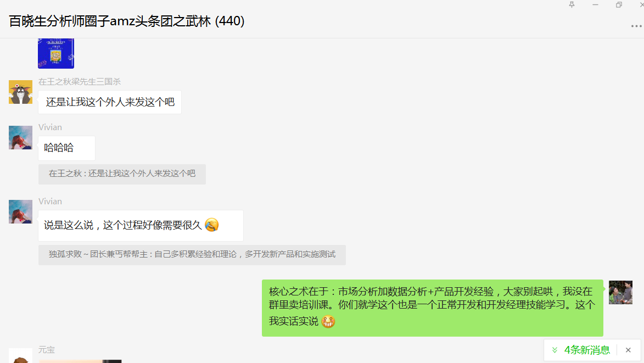Click Vivian's avatar beside 哈哈哈 message
This screenshot has height=363, width=644.
click(20, 137)
